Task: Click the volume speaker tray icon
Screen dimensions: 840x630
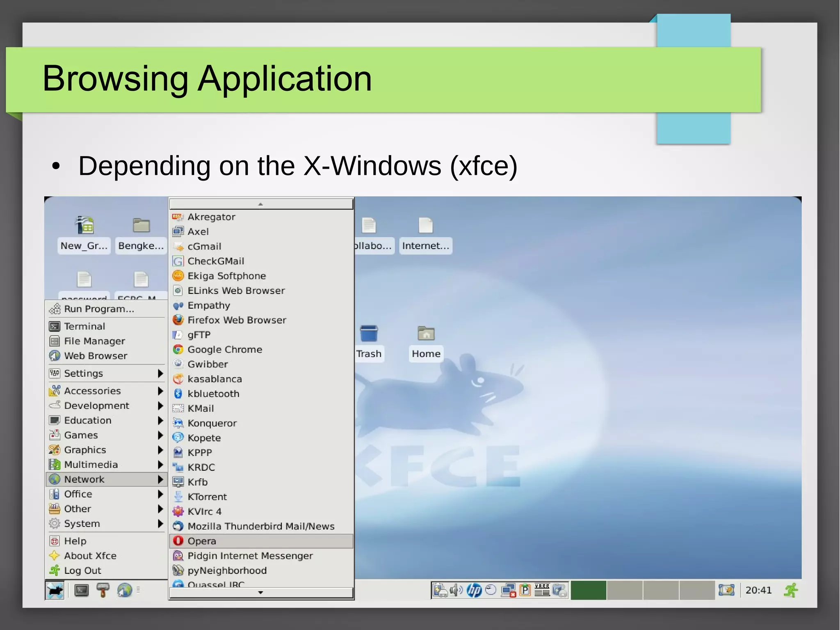Action: pos(456,591)
